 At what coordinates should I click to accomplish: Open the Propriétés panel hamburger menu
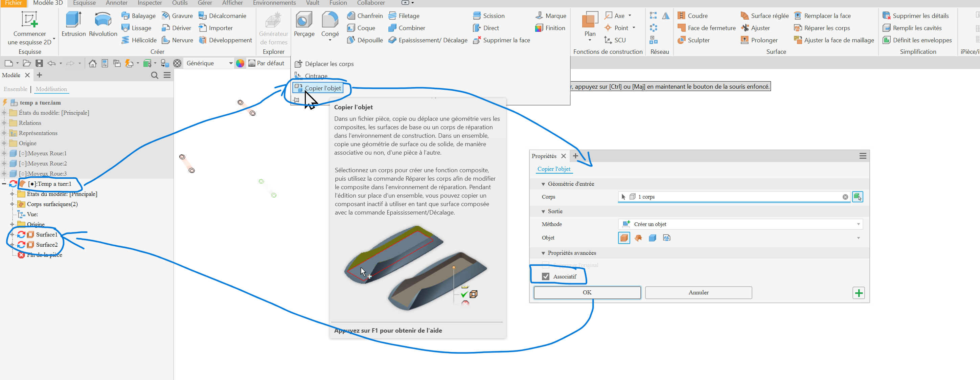[x=862, y=156]
